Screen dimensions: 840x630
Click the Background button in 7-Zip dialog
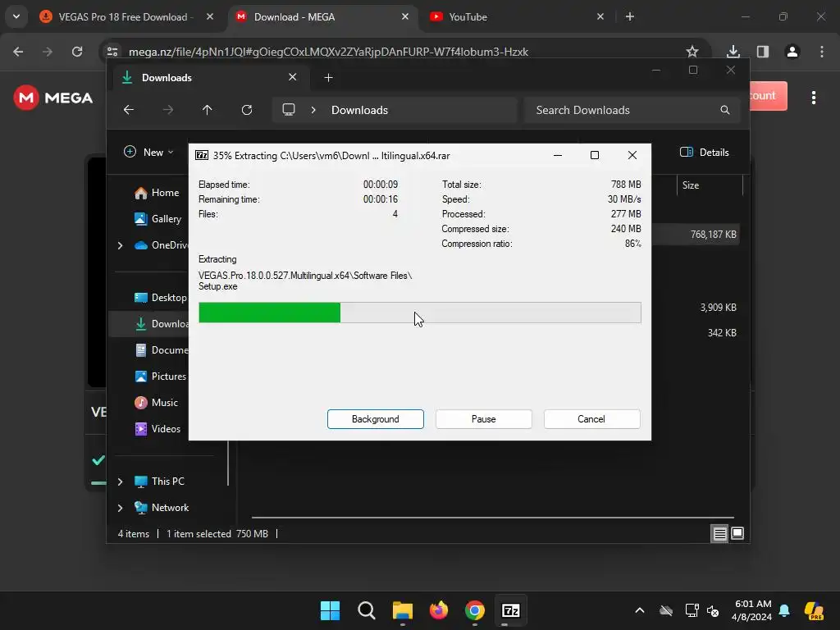pyautogui.click(x=375, y=419)
